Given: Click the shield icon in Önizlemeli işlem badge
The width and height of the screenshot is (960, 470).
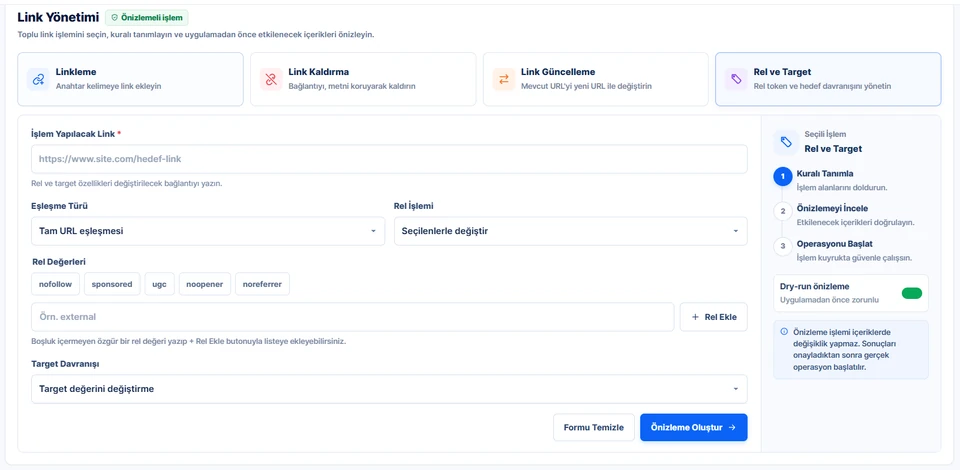Looking at the screenshot, I should (114, 18).
